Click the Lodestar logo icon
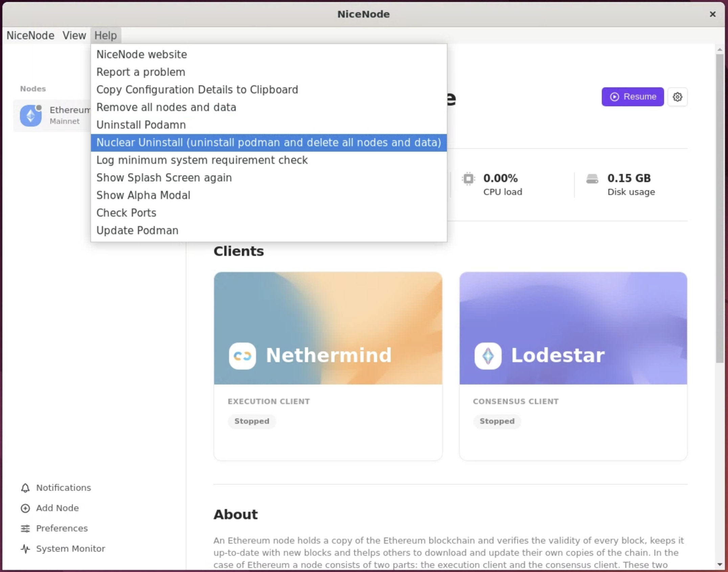 tap(488, 356)
